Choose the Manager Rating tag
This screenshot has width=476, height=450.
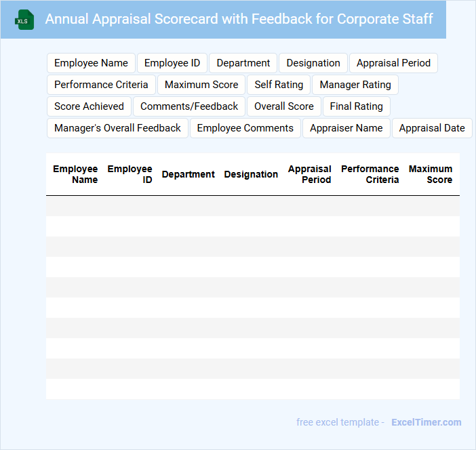355,85
